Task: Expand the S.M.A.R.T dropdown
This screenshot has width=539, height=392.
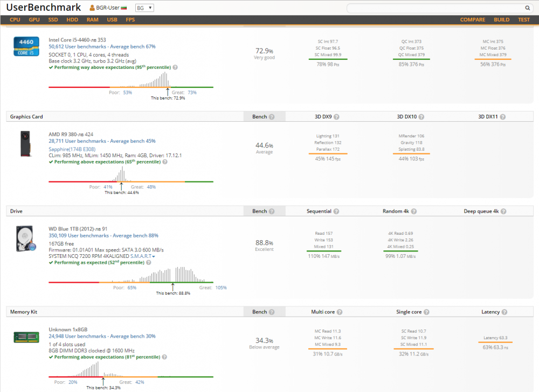Action: [x=143, y=256]
